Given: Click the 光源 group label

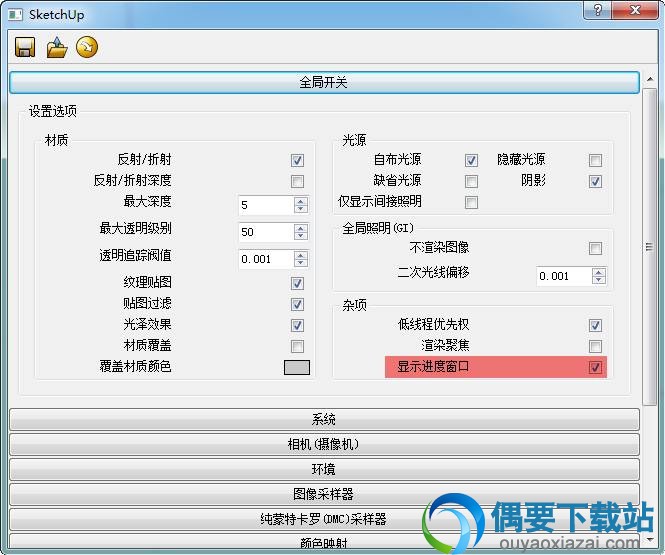Looking at the screenshot, I should 354,140.
